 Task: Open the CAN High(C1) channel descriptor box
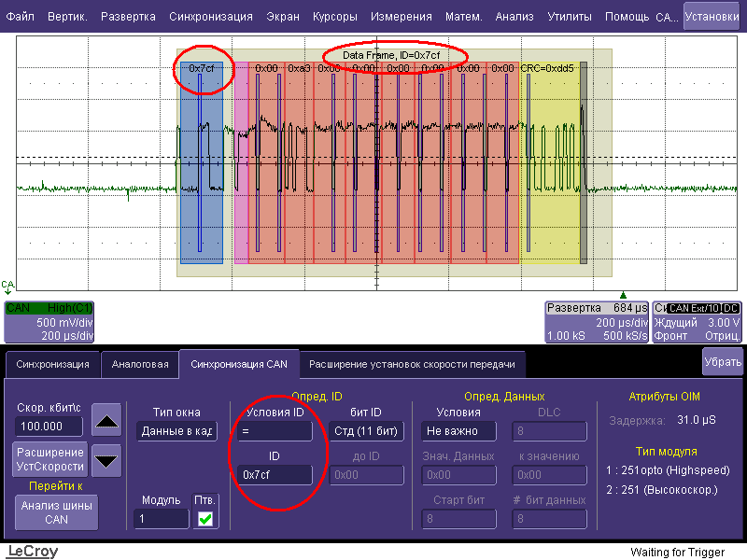tap(49, 321)
